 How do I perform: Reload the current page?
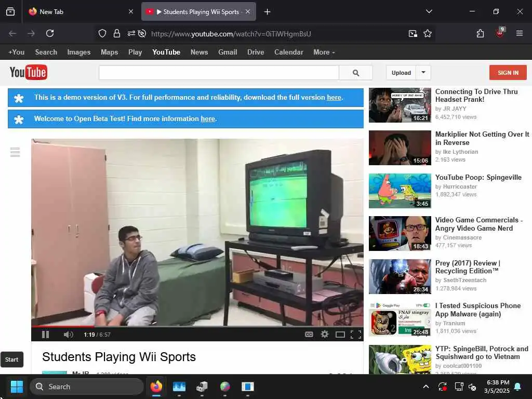(x=50, y=33)
